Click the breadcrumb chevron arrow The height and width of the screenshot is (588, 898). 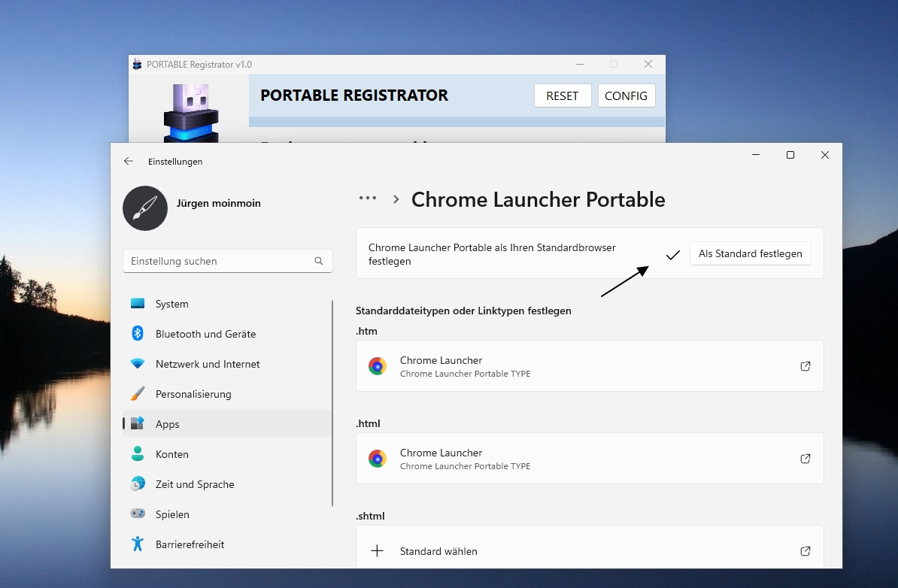(396, 199)
